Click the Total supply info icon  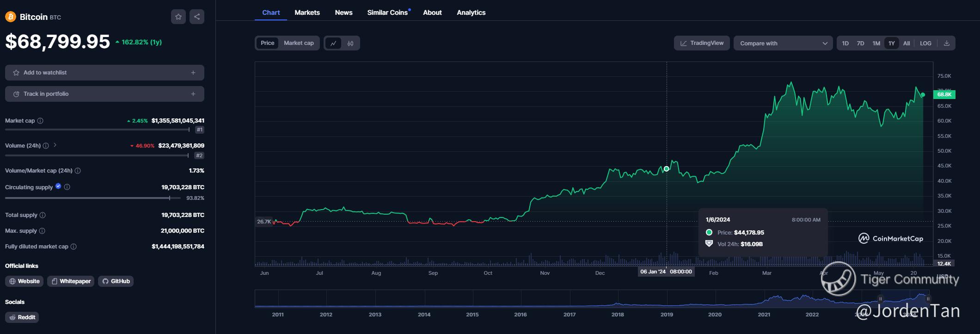pos(43,215)
